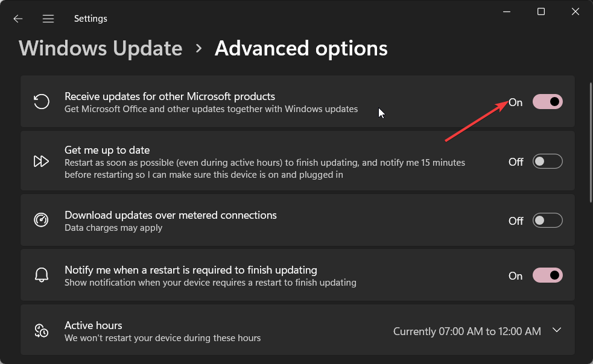
Task: Click the metered connection gauge icon
Action: point(41,219)
